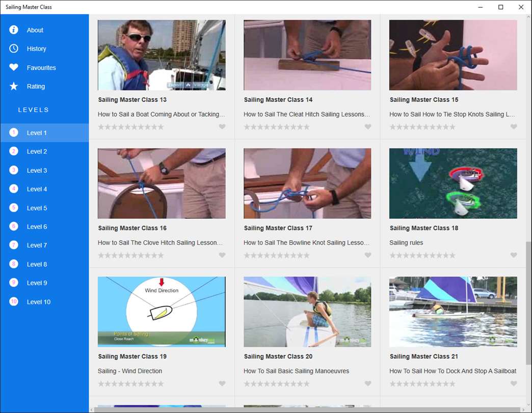Click 'How to Sail The Cleat Hitch' text
This screenshot has width=532, height=413.
click(307, 114)
